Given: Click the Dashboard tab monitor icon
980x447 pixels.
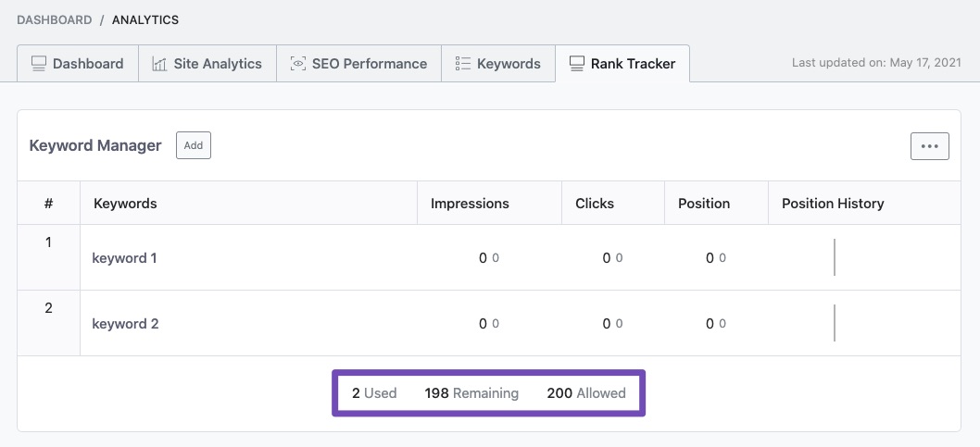Looking at the screenshot, I should pyautogui.click(x=39, y=64).
